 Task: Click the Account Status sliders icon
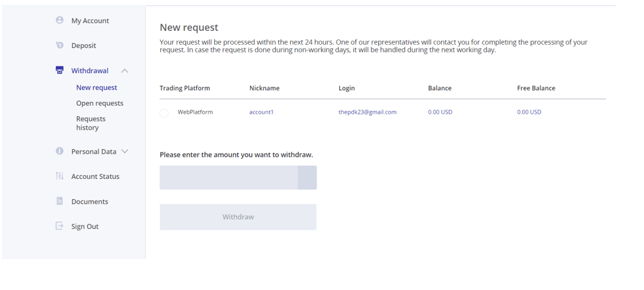(x=60, y=176)
